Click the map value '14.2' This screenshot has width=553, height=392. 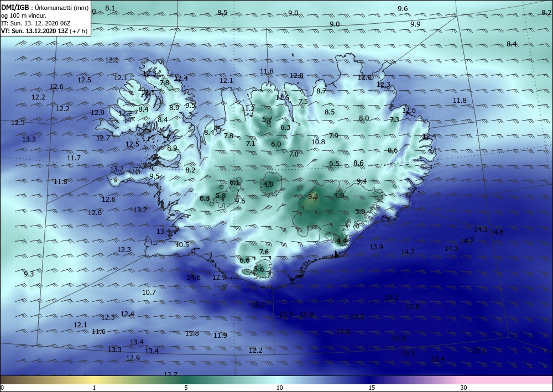coord(408,252)
